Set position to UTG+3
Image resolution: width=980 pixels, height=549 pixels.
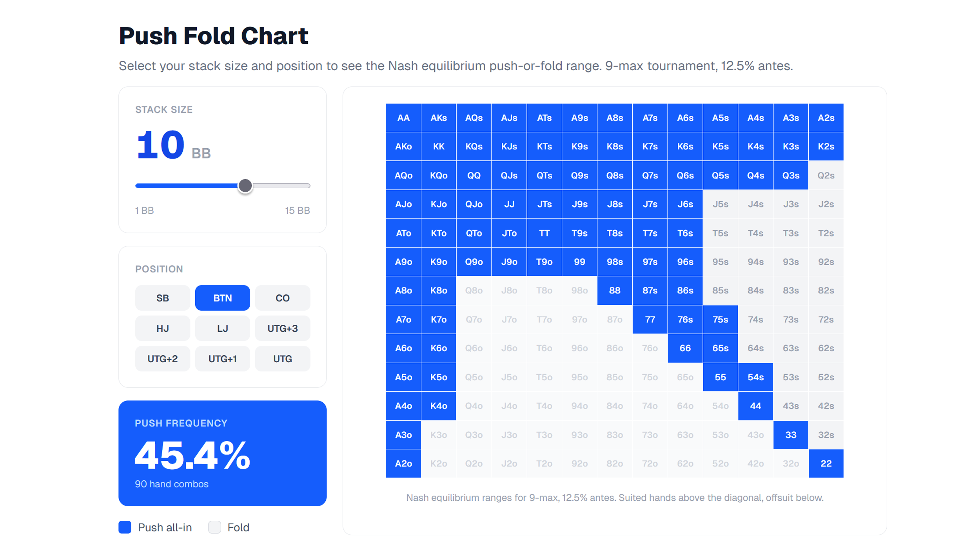282,329
